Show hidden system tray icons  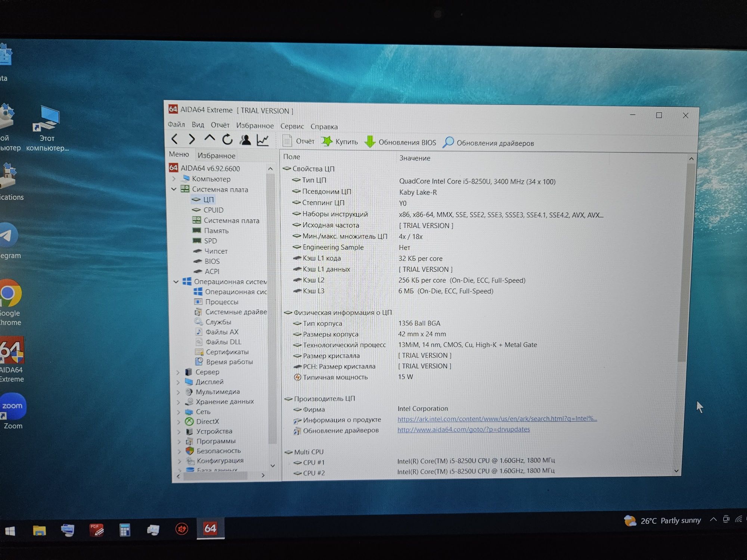tap(713, 519)
